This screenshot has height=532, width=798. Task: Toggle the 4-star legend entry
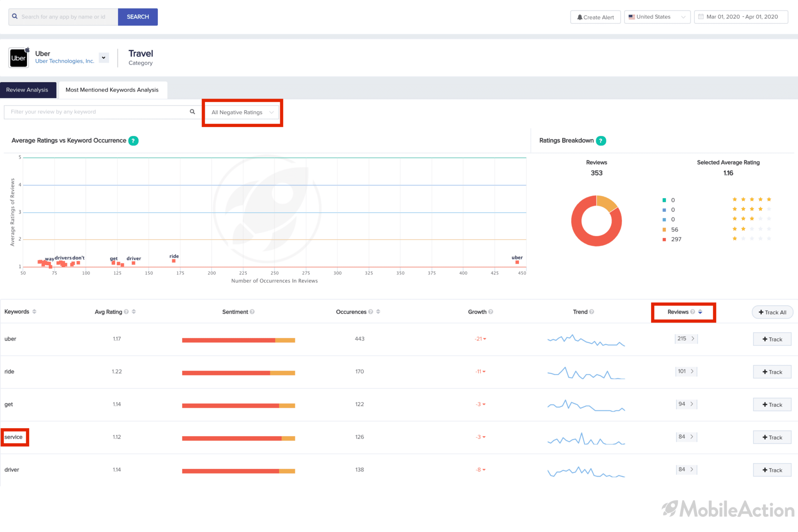(x=668, y=210)
